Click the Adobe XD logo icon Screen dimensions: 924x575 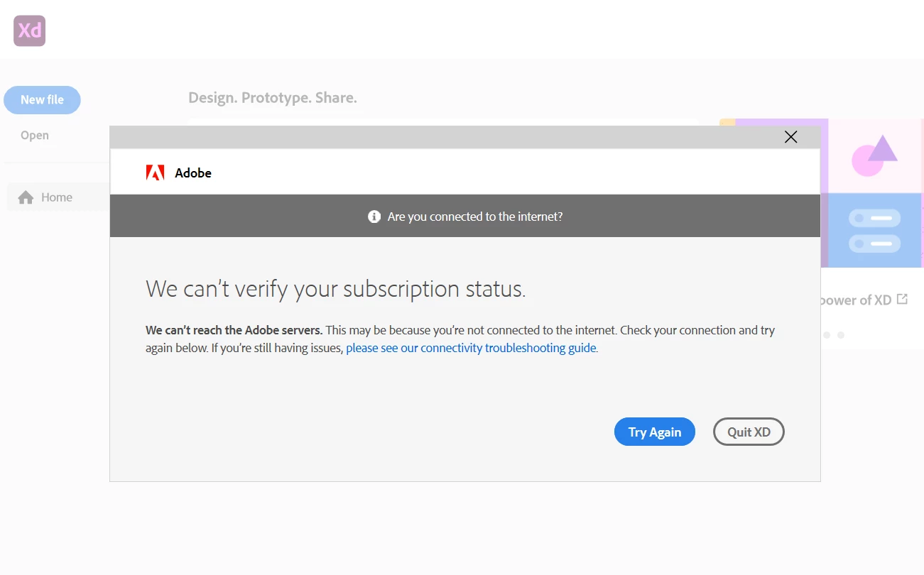coord(29,31)
